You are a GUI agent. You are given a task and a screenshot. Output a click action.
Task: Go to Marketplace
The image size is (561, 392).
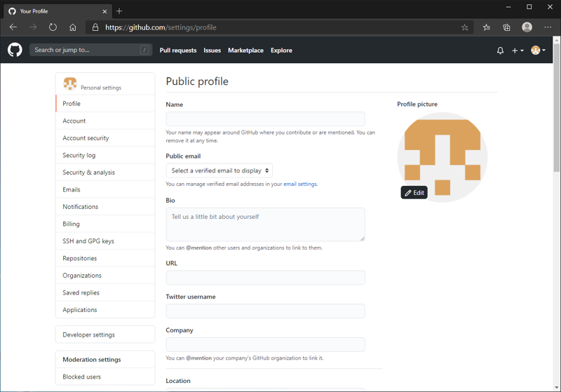[246, 50]
